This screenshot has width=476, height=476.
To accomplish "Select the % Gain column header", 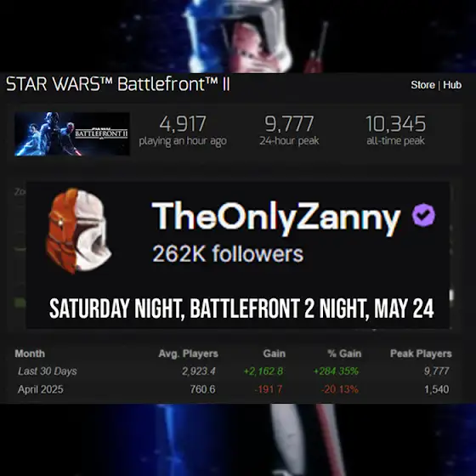I will click(x=344, y=354).
